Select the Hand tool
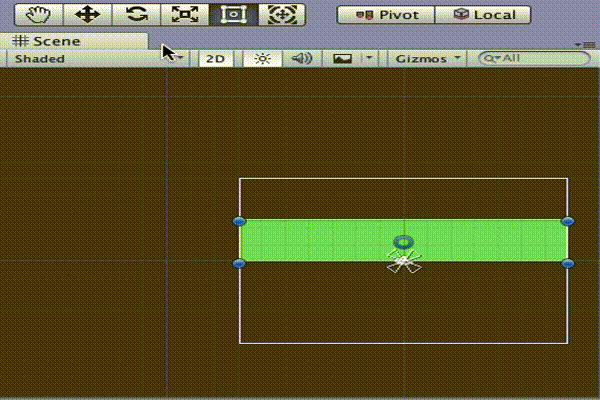 [x=40, y=15]
